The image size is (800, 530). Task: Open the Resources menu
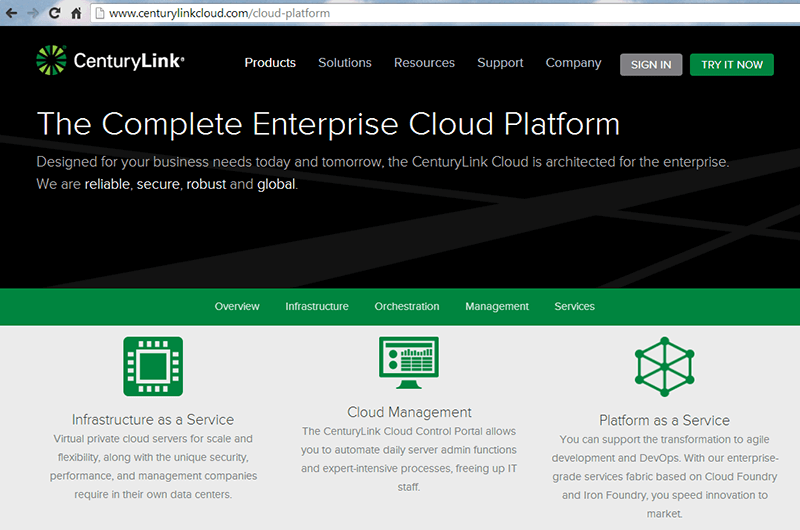click(424, 63)
